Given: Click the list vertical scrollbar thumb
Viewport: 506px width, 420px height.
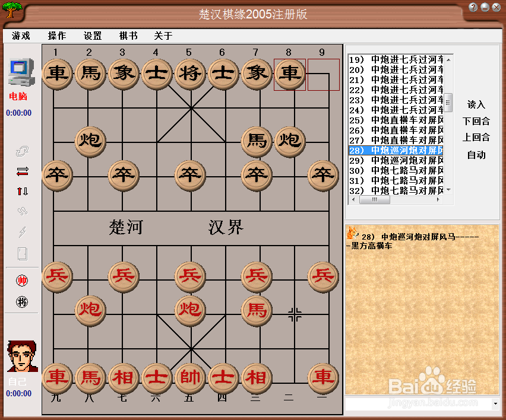Looking at the screenshot, I should click(448, 102).
